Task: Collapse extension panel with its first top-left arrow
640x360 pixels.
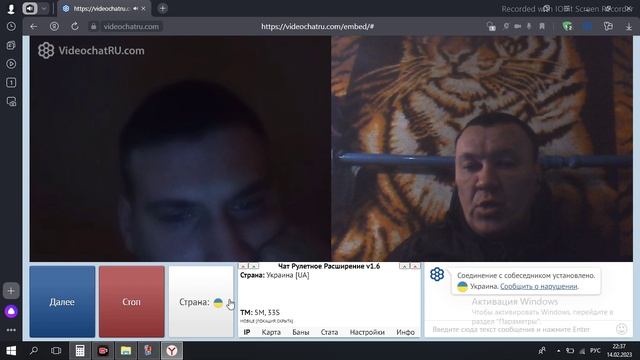Action: (243, 266)
